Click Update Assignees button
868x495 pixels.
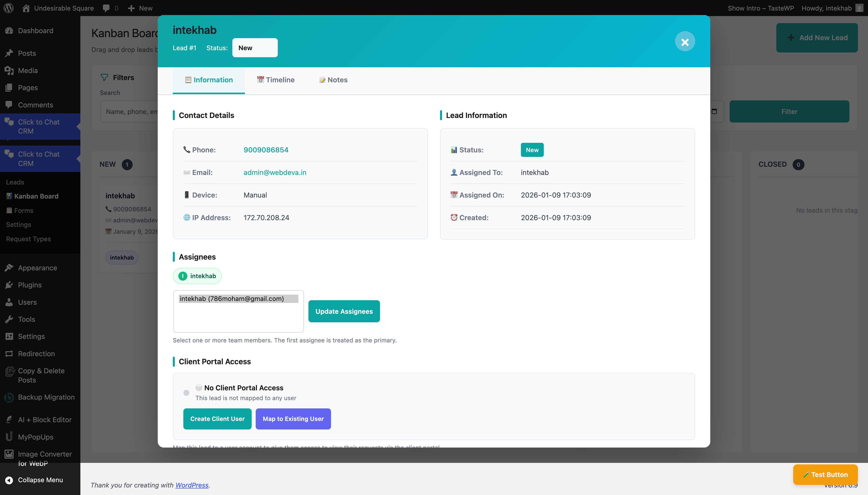[344, 311]
